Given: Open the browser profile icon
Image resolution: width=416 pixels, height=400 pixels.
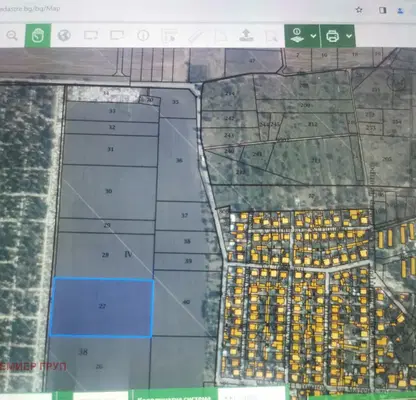Looking at the screenshot, I should (x=400, y=11).
